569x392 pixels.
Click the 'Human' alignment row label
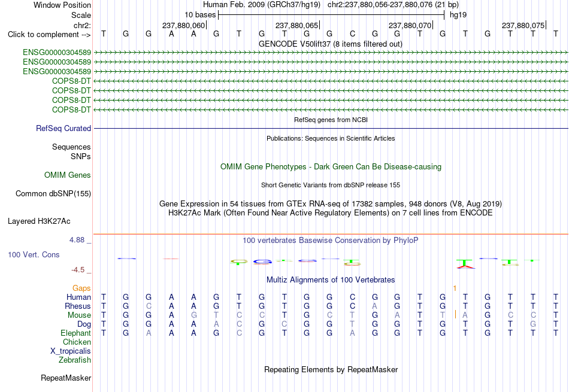pos(78,297)
